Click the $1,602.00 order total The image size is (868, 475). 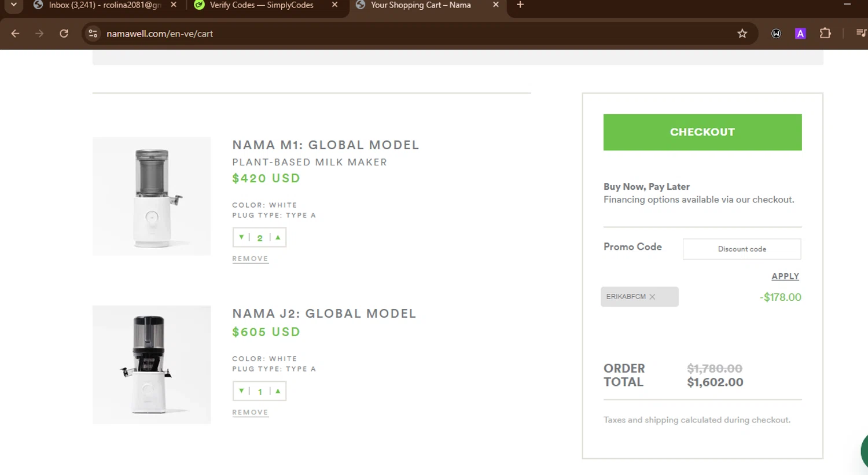715,382
